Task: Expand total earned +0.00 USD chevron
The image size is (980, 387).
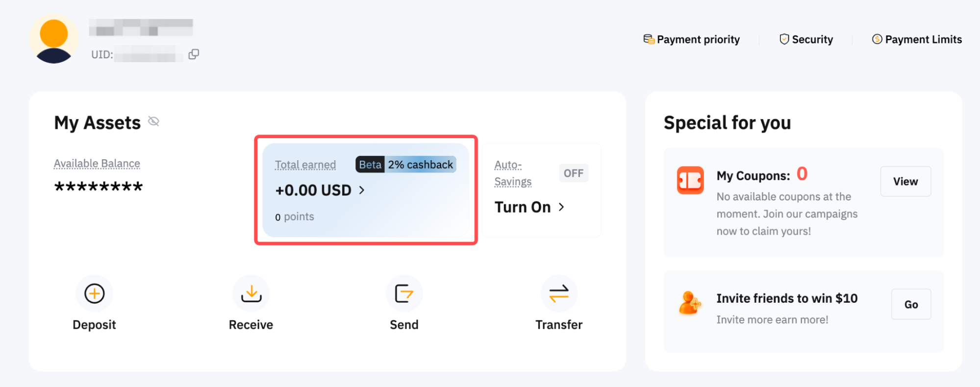Action: (x=362, y=190)
